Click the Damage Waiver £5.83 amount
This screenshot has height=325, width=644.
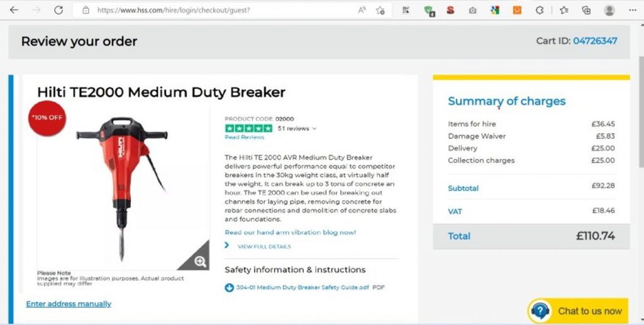click(x=606, y=136)
